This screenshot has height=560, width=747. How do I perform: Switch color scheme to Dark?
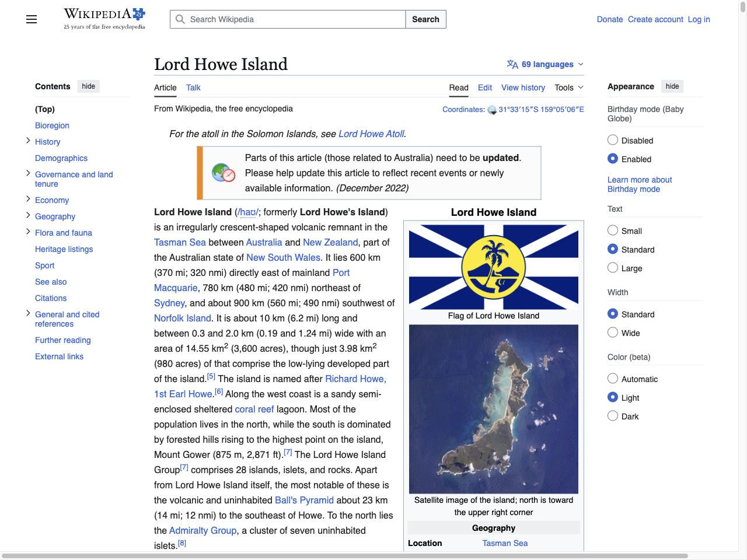click(x=613, y=415)
